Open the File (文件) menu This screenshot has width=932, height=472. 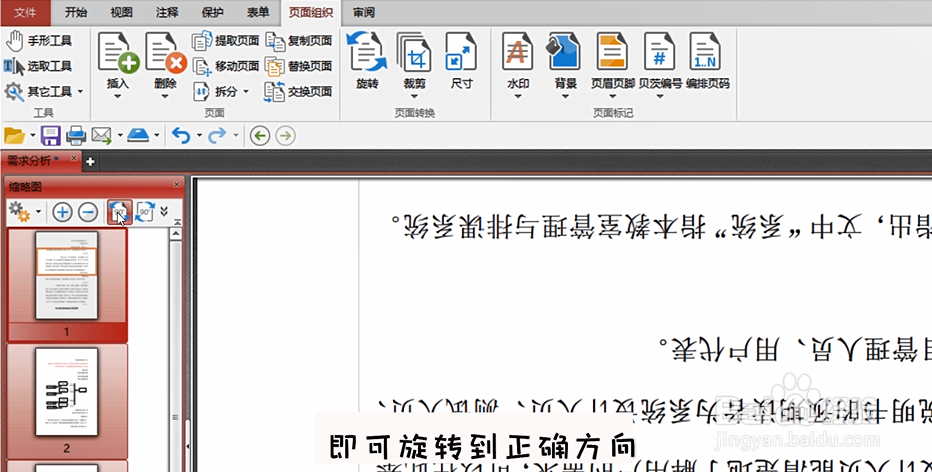25,12
